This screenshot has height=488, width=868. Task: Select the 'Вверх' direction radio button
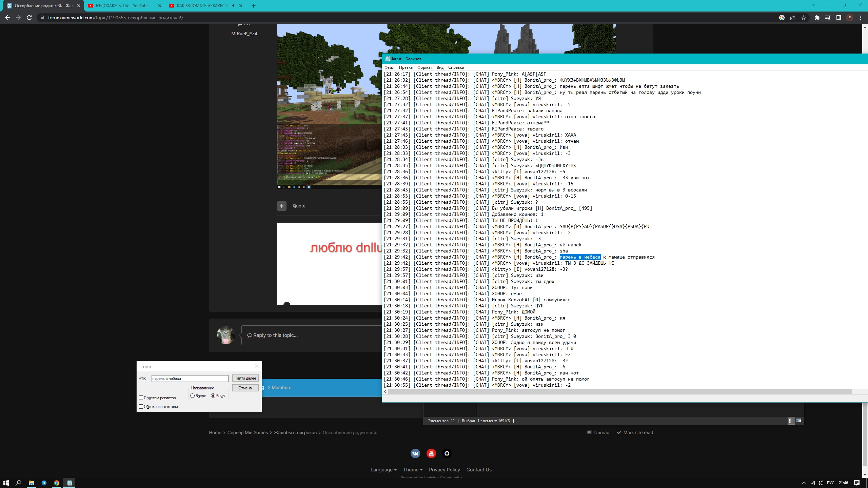pos(193,396)
